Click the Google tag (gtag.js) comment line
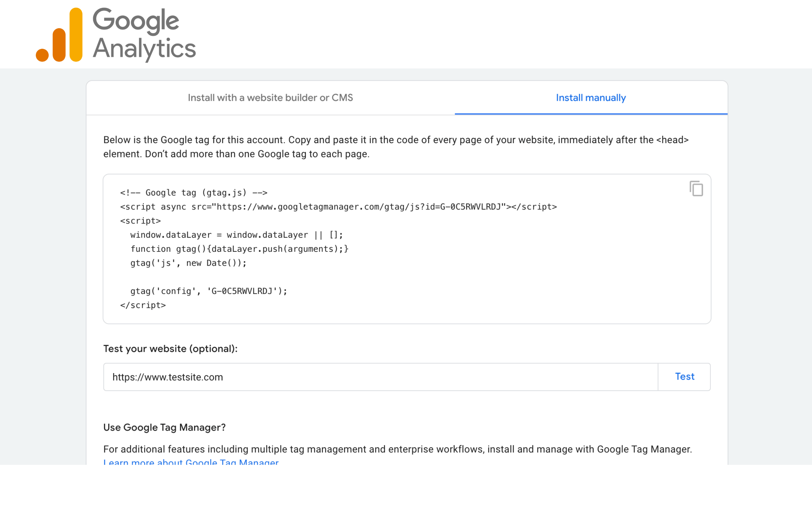The image size is (812, 523). point(194,193)
